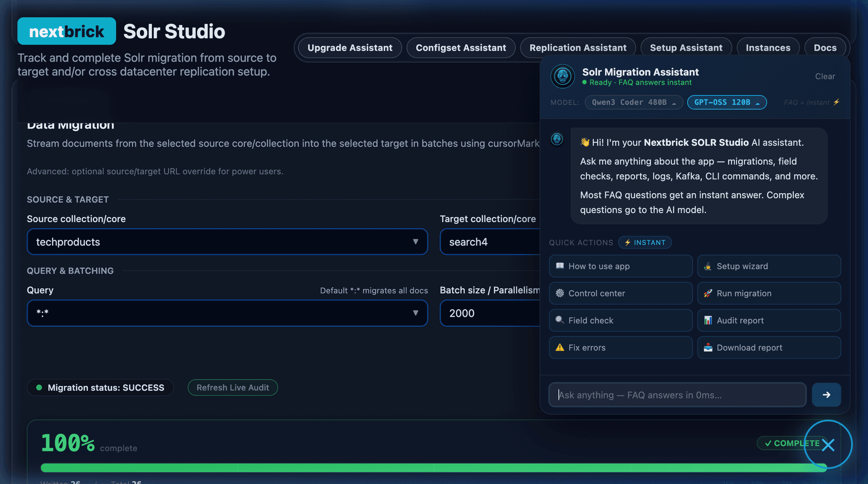Click the book icon on How to use app
The width and height of the screenshot is (868, 484).
tap(560, 266)
